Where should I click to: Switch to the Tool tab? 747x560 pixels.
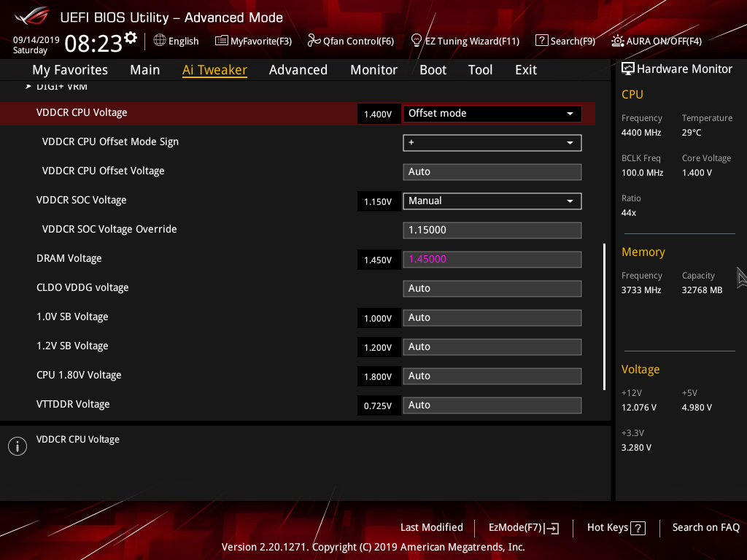[480, 70]
